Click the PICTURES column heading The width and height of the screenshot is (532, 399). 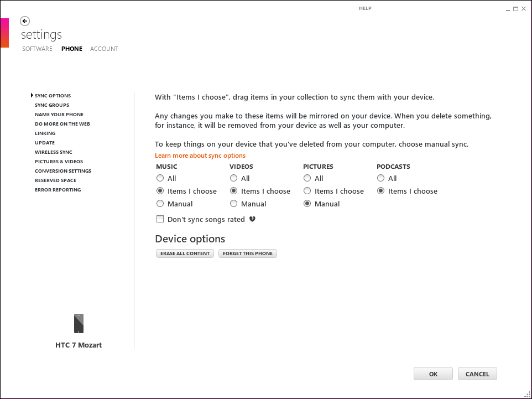pyautogui.click(x=318, y=167)
